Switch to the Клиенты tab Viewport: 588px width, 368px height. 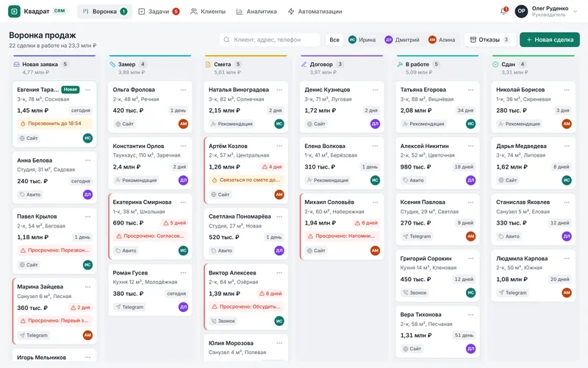click(x=208, y=12)
